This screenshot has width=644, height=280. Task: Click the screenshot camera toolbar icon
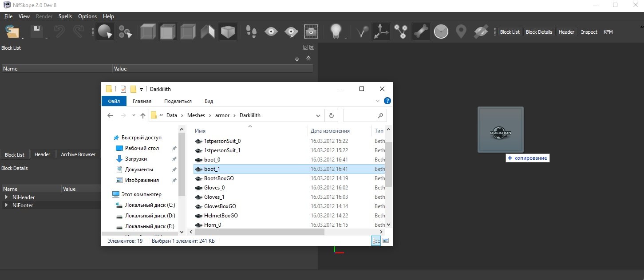311,32
